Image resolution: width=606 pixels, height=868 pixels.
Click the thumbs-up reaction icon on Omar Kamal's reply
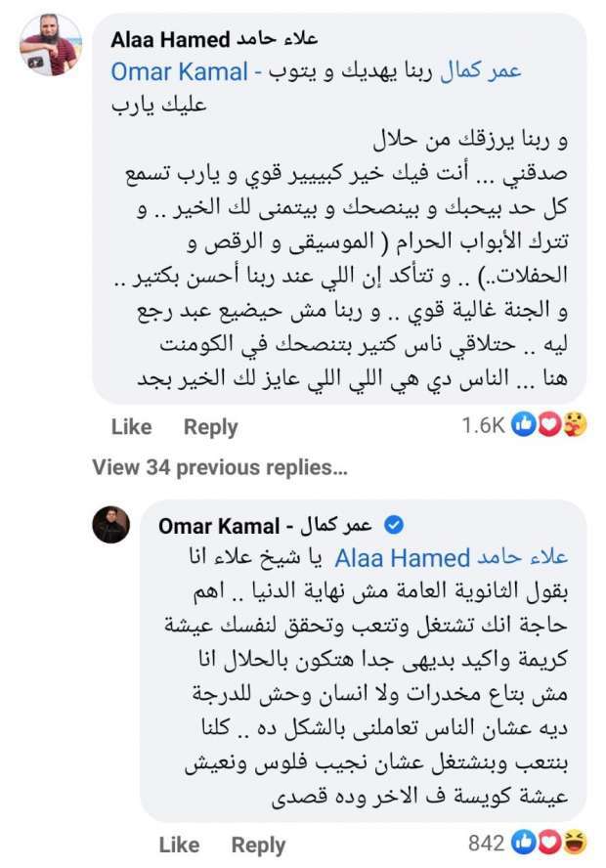pyautogui.click(x=523, y=843)
